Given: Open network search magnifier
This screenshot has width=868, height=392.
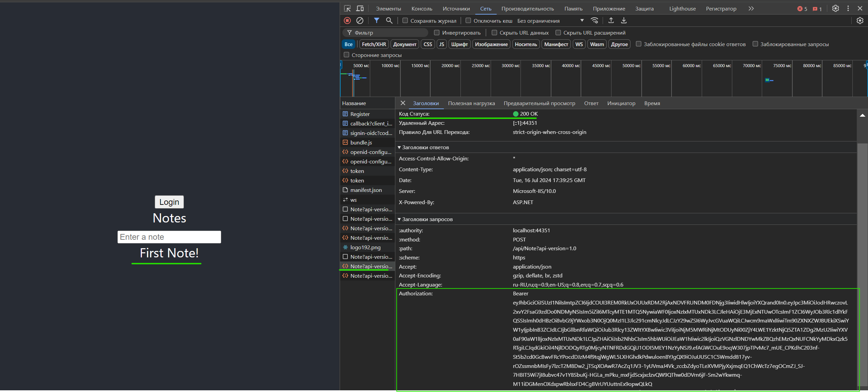Looking at the screenshot, I should click(x=389, y=21).
